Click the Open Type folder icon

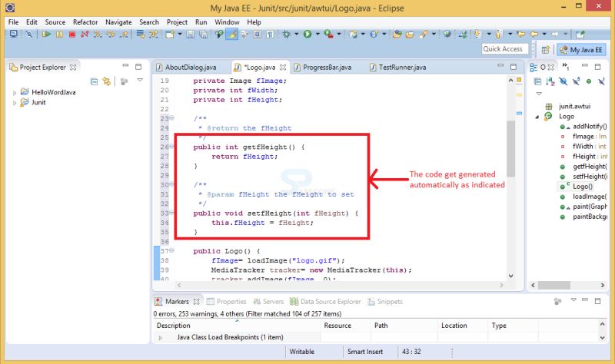tap(397, 34)
